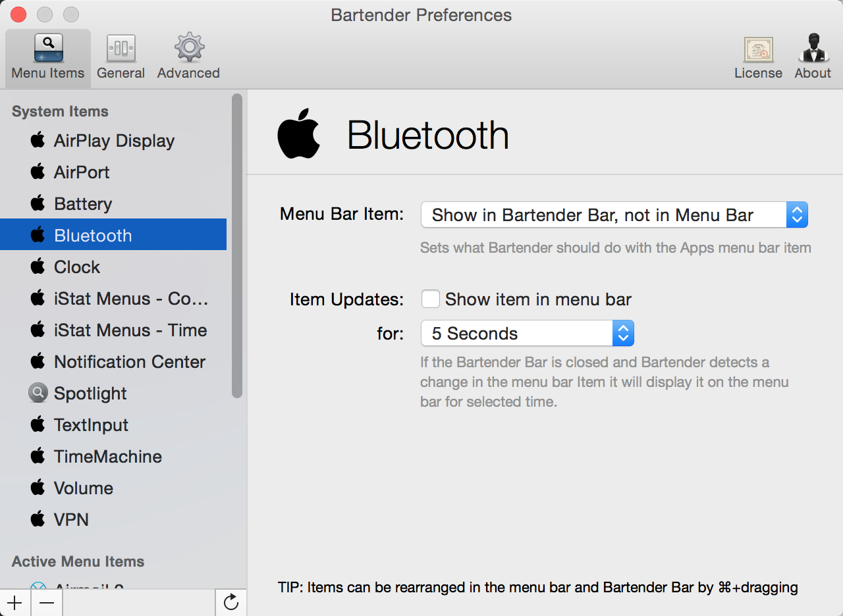This screenshot has width=843, height=616.
Task: Click the Apple icon beside VPN
Action: pyautogui.click(x=38, y=519)
